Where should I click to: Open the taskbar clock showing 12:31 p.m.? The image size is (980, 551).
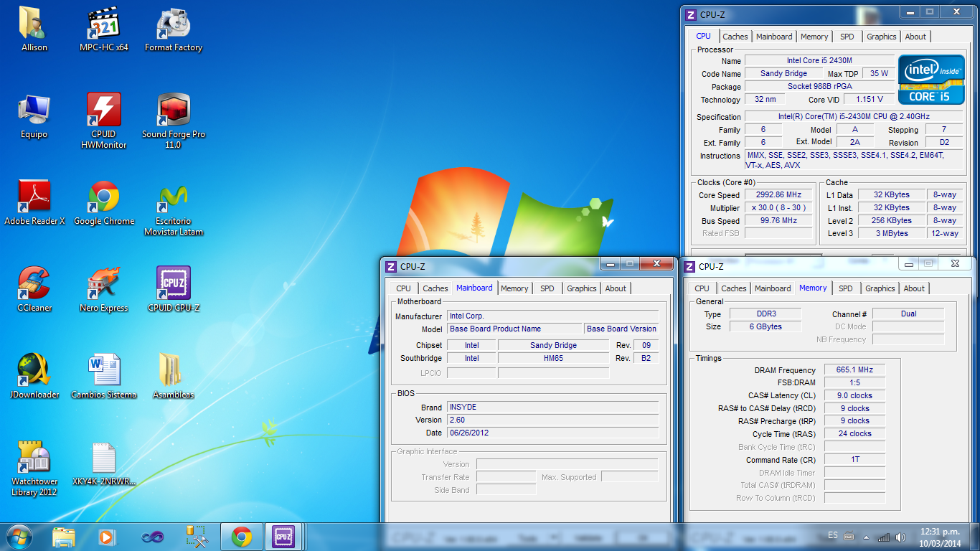tap(940, 537)
